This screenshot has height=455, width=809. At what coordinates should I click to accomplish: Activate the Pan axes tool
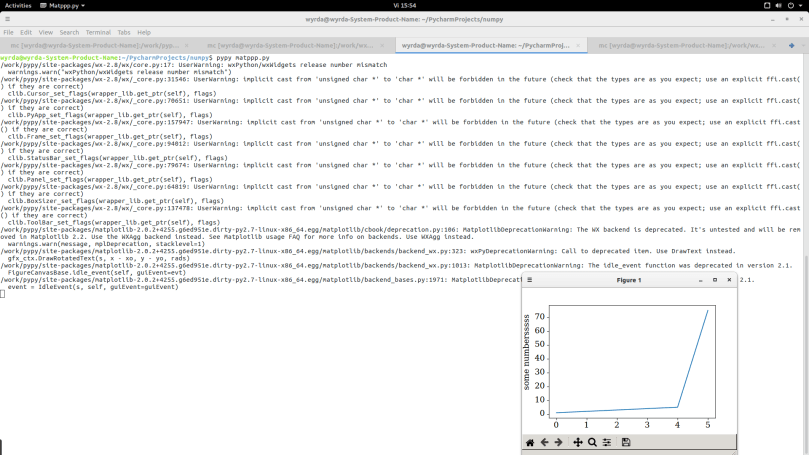click(x=578, y=442)
